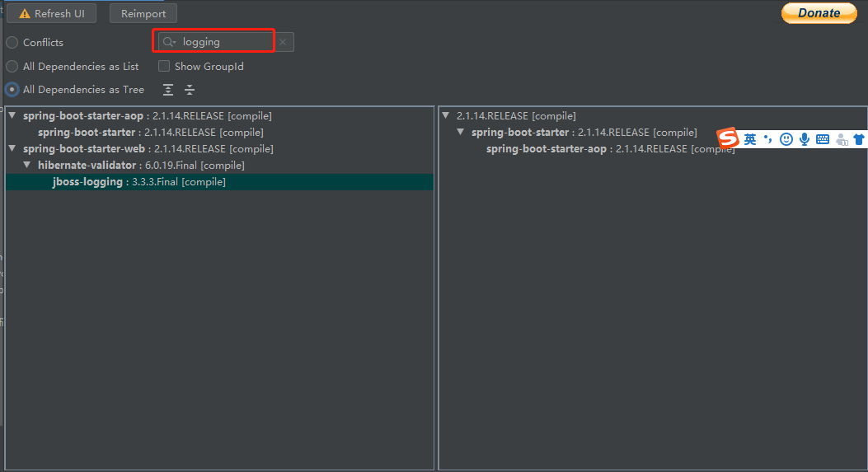The height and width of the screenshot is (472, 868).
Task: Collapse the spring-boot-starter-aop node
Action: (12, 115)
